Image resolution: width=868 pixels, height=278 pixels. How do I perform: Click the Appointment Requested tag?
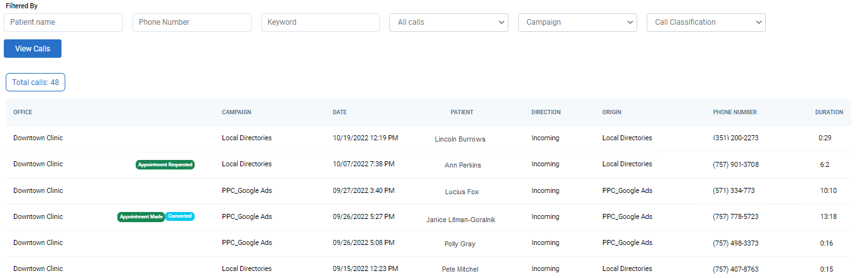165,164
